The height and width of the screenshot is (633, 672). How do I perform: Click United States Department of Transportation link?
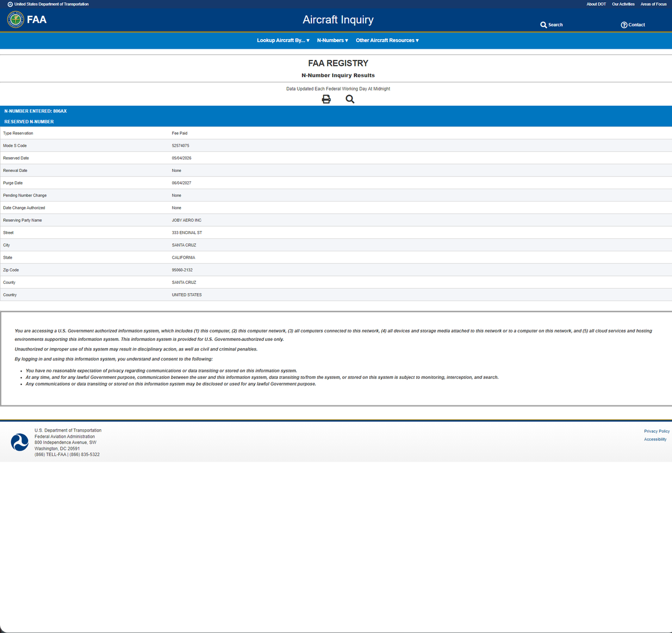(x=48, y=4)
